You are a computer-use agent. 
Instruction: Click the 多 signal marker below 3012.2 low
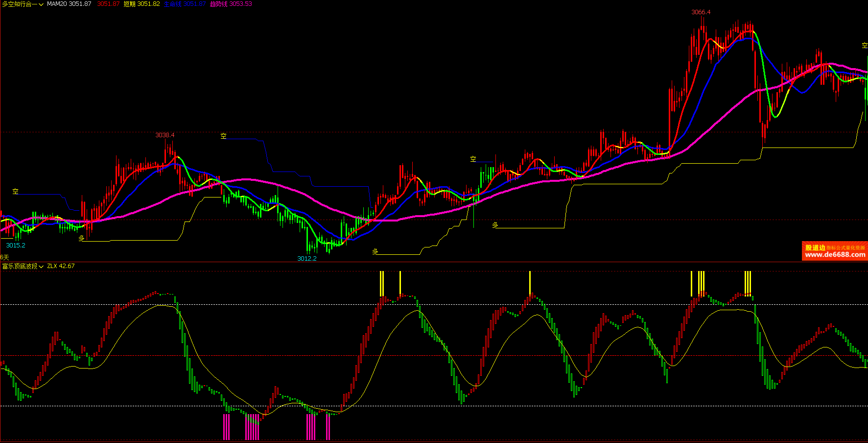click(375, 252)
